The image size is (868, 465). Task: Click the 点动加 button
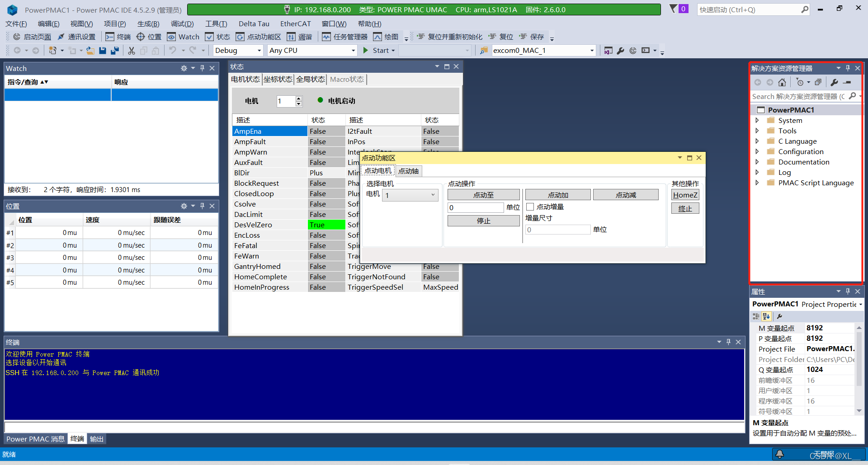tap(558, 195)
